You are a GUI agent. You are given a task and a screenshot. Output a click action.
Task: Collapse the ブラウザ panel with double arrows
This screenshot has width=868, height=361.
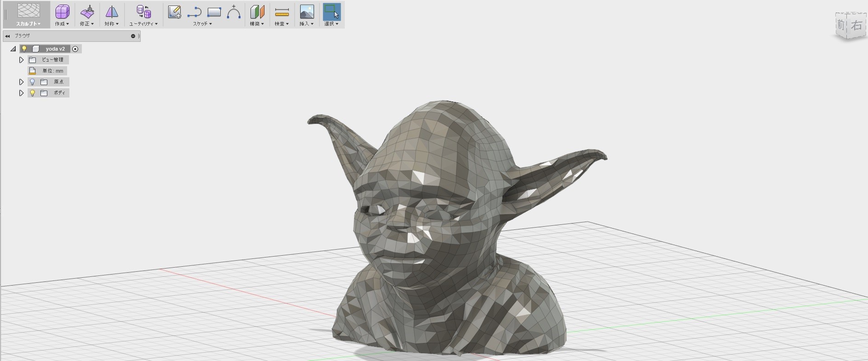pos(7,36)
